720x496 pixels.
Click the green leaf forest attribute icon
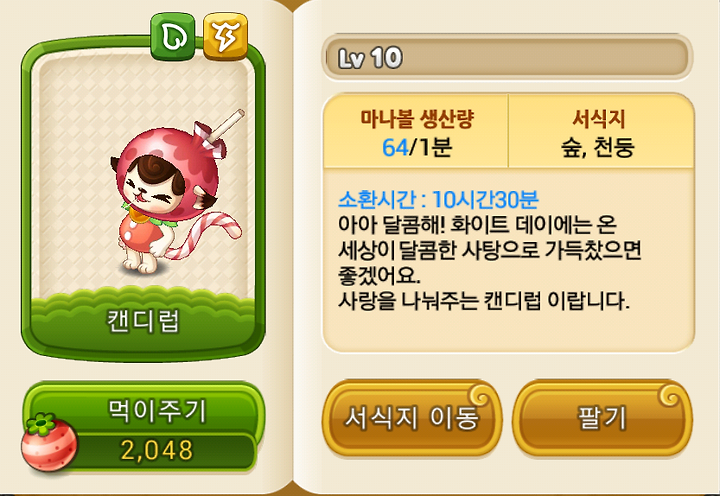pyautogui.click(x=173, y=37)
